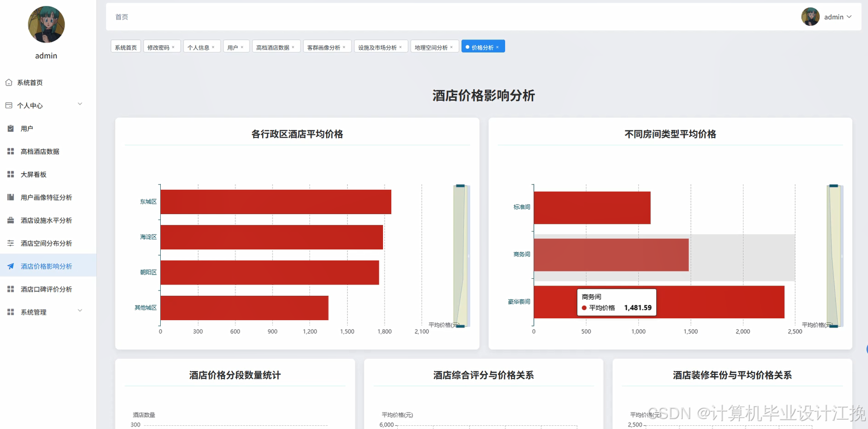Open 用户画像特征分析 in the sidebar
This screenshot has width=868, height=429.
pos(48,197)
